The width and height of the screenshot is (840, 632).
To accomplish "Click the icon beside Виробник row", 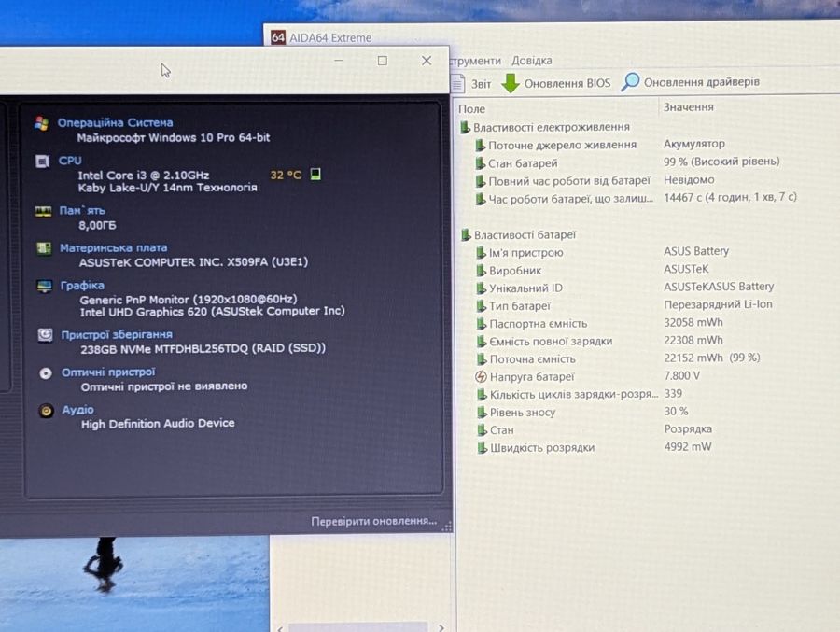I will tap(481, 270).
